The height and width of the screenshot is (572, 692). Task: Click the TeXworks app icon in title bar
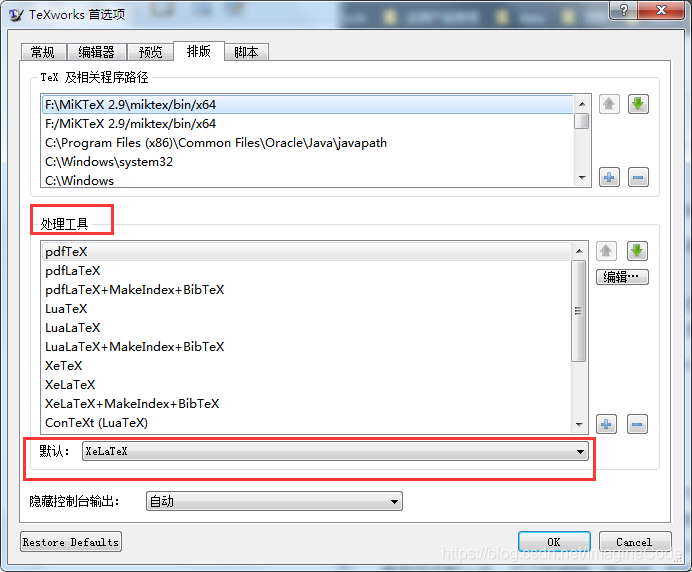[16, 15]
